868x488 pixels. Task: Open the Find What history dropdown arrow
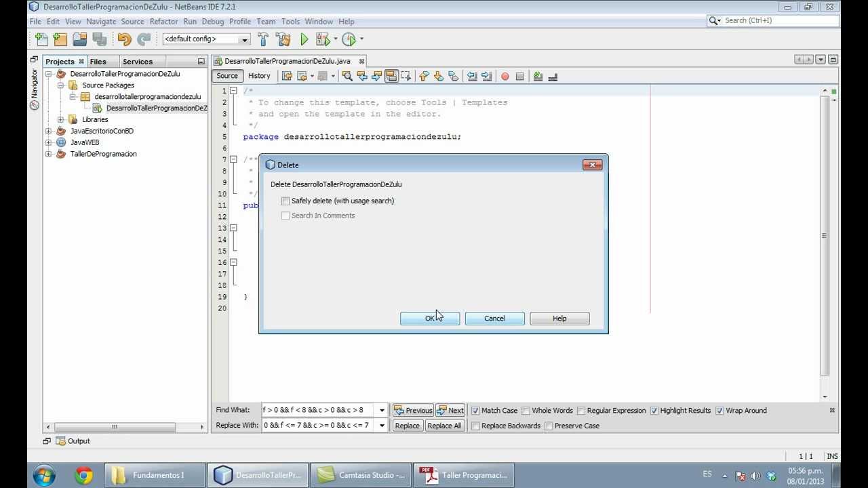(x=382, y=411)
